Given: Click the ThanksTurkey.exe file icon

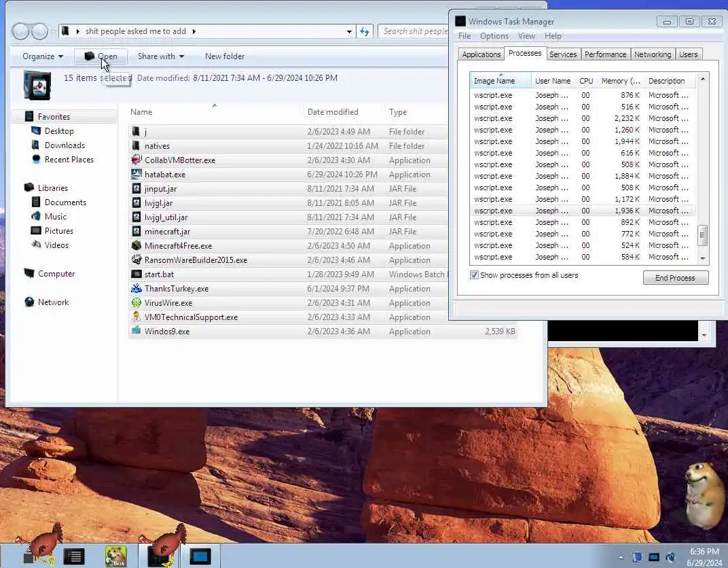Looking at the screenshot, I should (x=136, y=288).
